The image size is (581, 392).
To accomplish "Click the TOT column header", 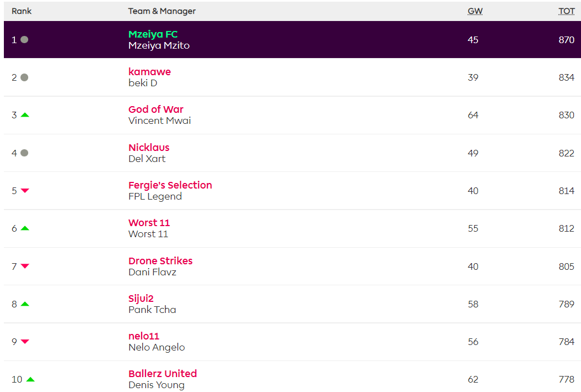I will coord(566,11).
